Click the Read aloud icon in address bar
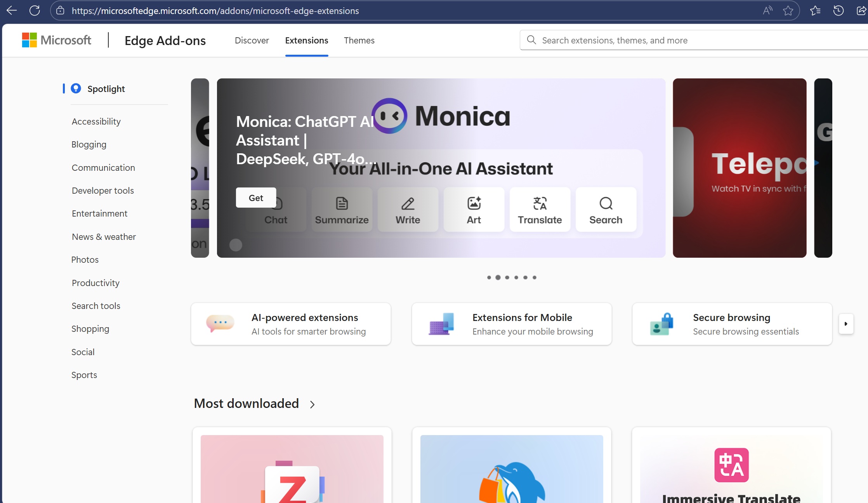The height and width of the screenshot is (503, 868). click(767, 10)
